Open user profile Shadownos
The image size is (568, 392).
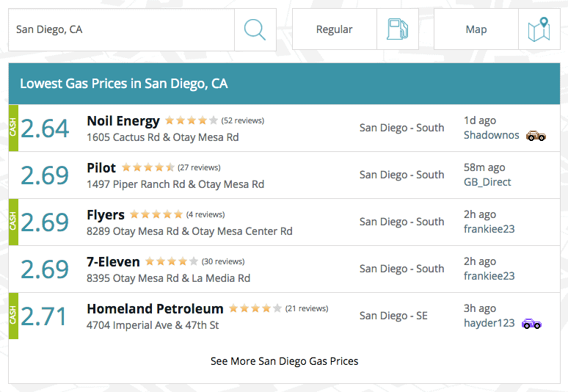click(491, 135)
